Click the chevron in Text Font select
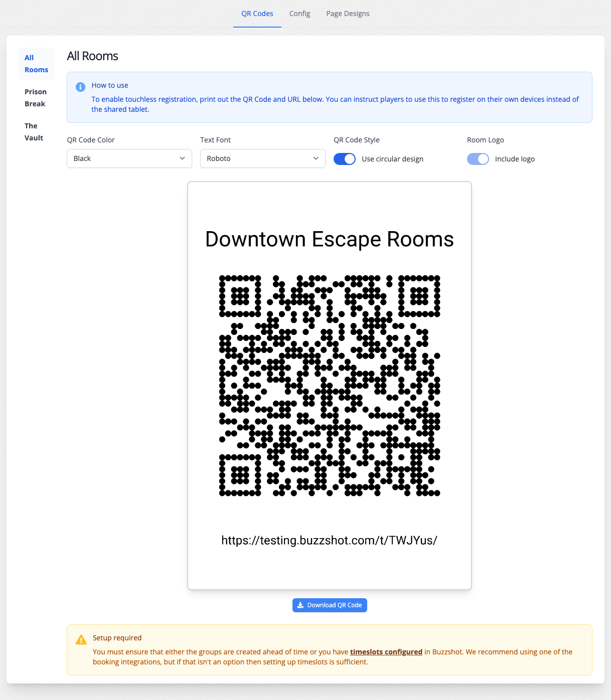The width and height of the screenshot is (611, 700). [x=316, y=158]
